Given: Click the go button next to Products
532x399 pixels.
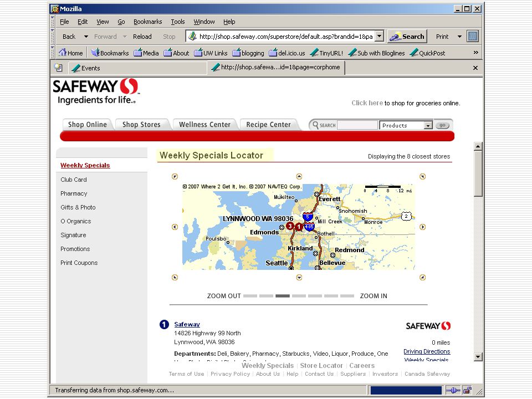Looking at the screenshot, I should tap(442, 125).
